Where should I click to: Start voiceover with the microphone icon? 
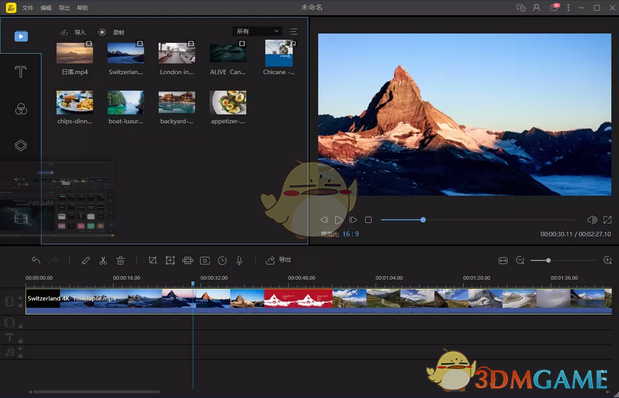pyautogui.click(x=239, y=261)
